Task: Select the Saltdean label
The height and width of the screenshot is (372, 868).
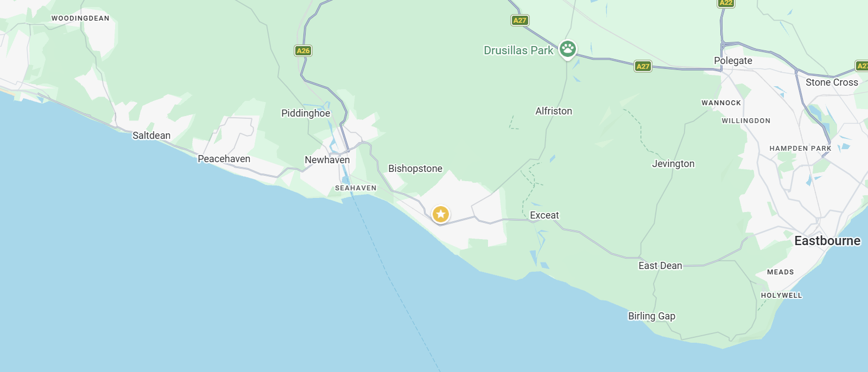Action: pyautogui.click(x=151, y=136)
